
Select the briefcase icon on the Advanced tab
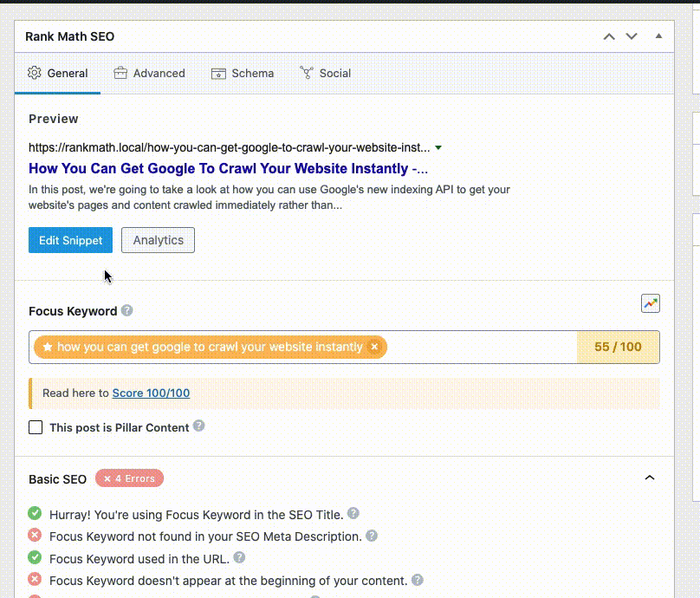(119, 74)
